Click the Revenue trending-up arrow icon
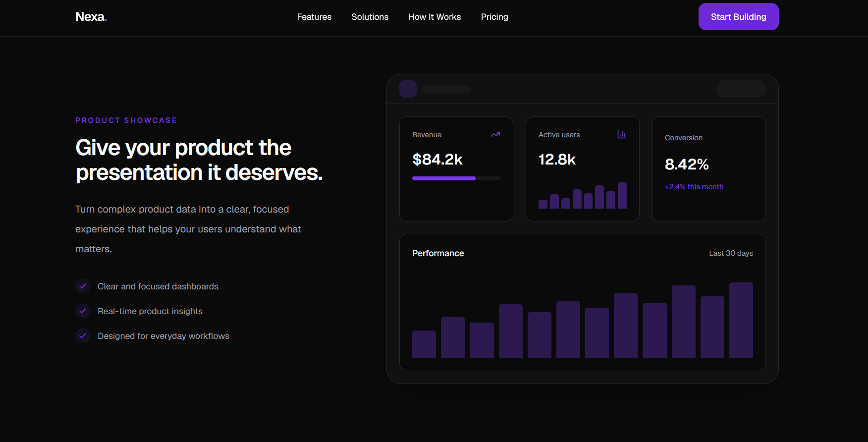 pyautogui.click(x=495, y=134)
